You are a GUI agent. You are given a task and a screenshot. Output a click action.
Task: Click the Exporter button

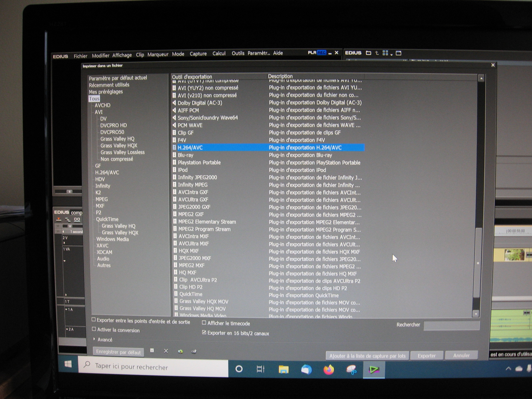[427, 355]
